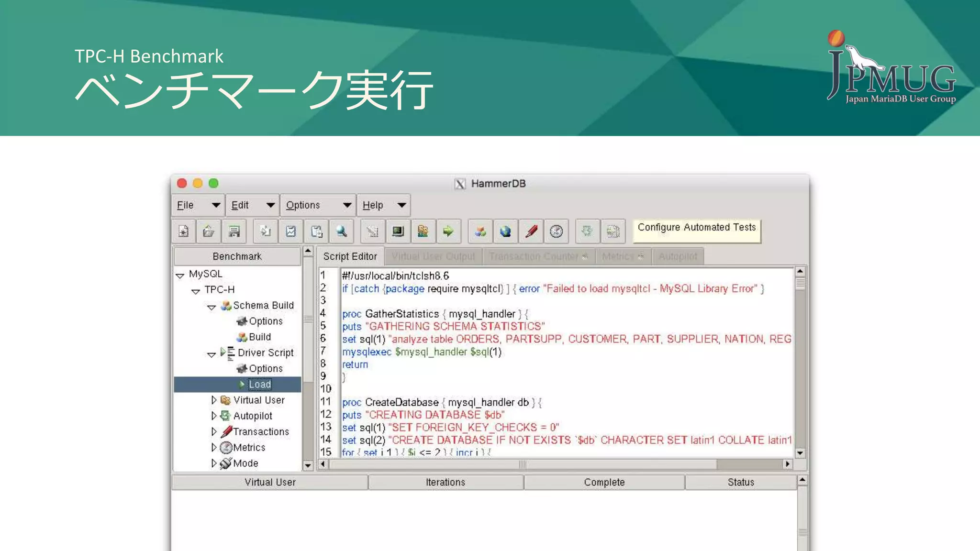Click the X11 icon beside HammerDB title
980x551 pixels.
pyautogui.click(x=460, y=184)
